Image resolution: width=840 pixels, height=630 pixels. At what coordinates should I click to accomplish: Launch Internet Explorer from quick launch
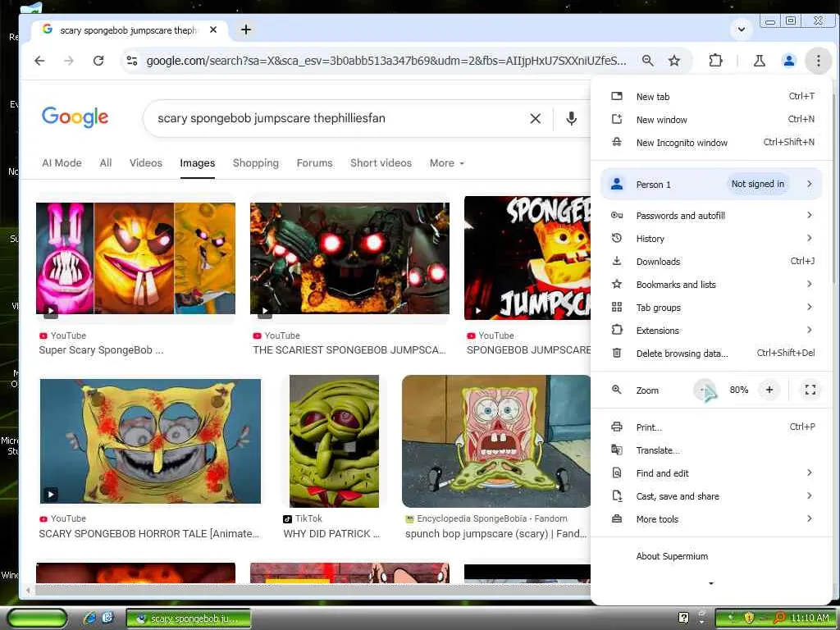click(89, 619)
